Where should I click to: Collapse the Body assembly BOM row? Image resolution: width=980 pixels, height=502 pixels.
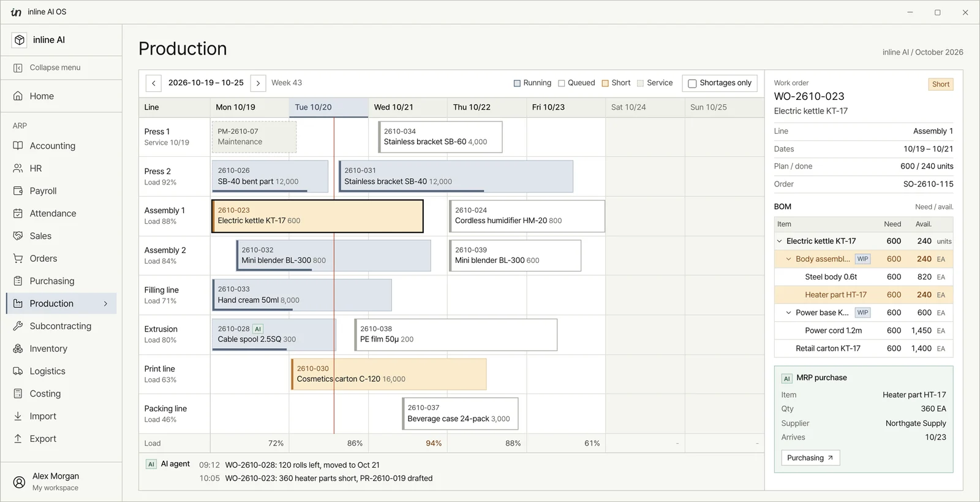[788, 259]
